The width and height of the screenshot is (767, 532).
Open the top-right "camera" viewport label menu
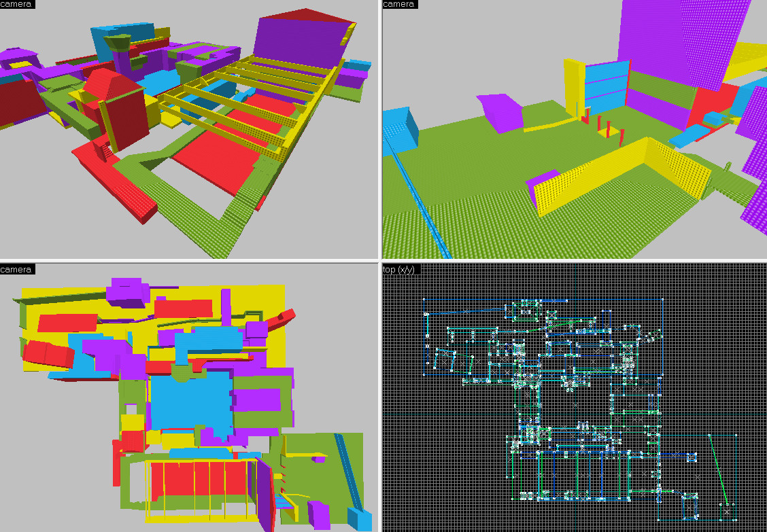pos(399,4)
